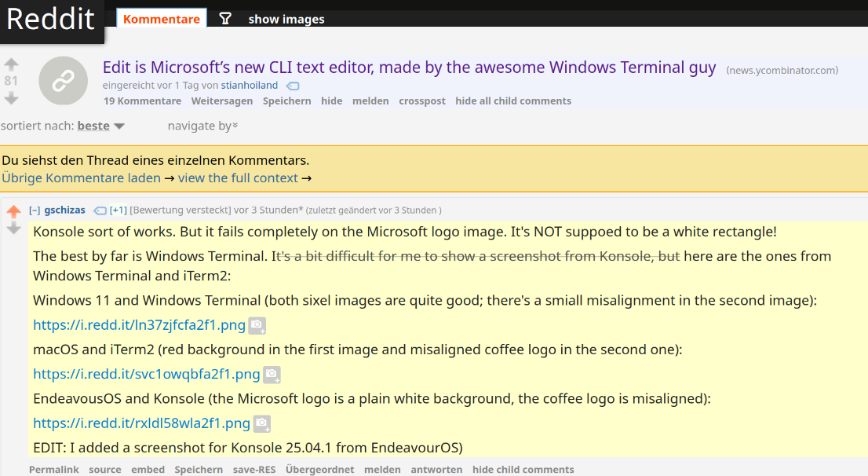
Task: Click the user tag icon next to stianhoiland
Action: [x=293, y=86]
